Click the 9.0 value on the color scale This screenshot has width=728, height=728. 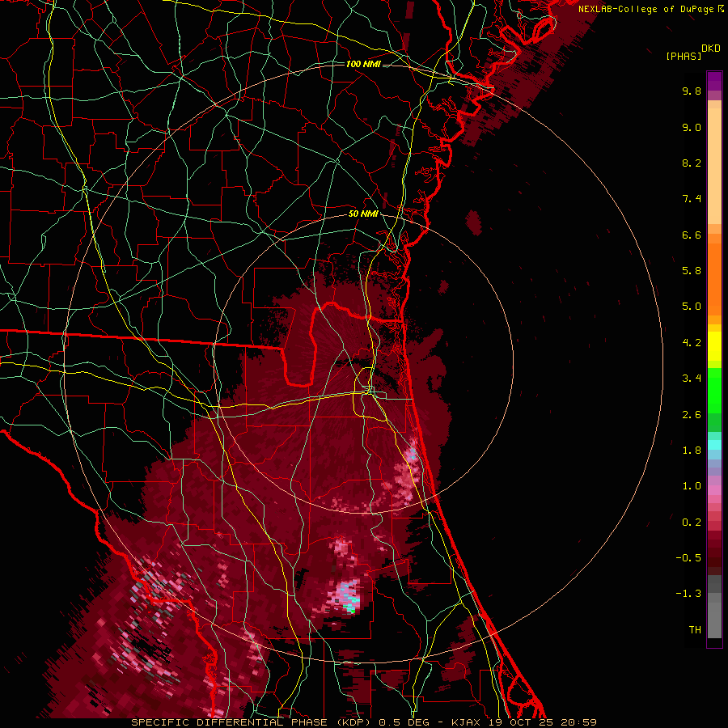(692, 127)
